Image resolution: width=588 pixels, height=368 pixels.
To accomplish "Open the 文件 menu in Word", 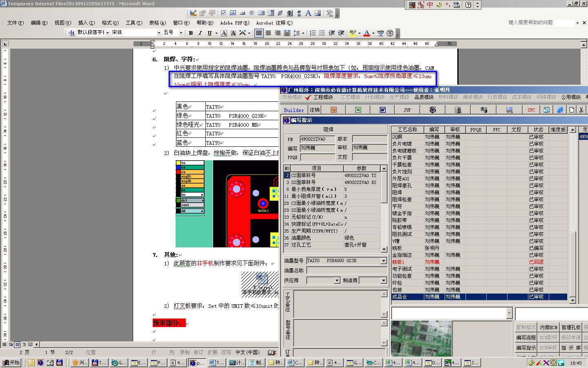I will (x=16, y=23).
